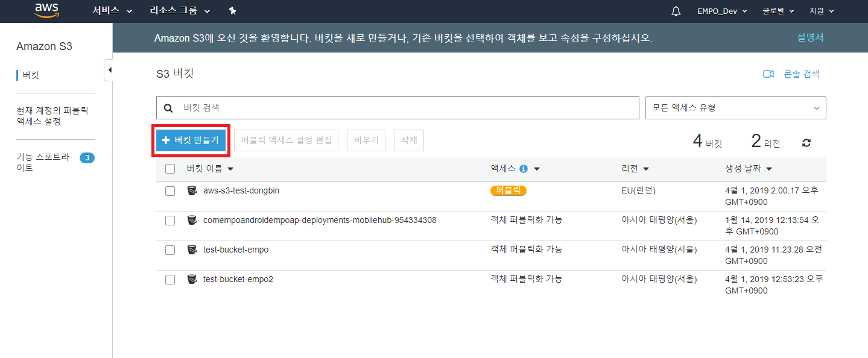
Task: Click the pin shortcut icon in navbar
Action: pyautogui.click(x=233, y=11)
